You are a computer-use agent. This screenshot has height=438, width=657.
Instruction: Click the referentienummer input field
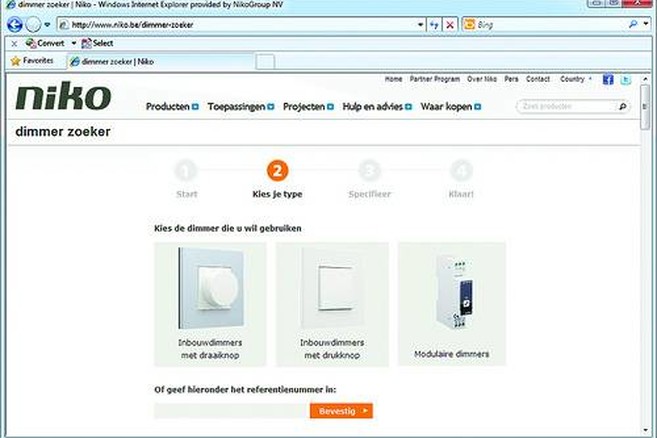(x=230, y=410)
